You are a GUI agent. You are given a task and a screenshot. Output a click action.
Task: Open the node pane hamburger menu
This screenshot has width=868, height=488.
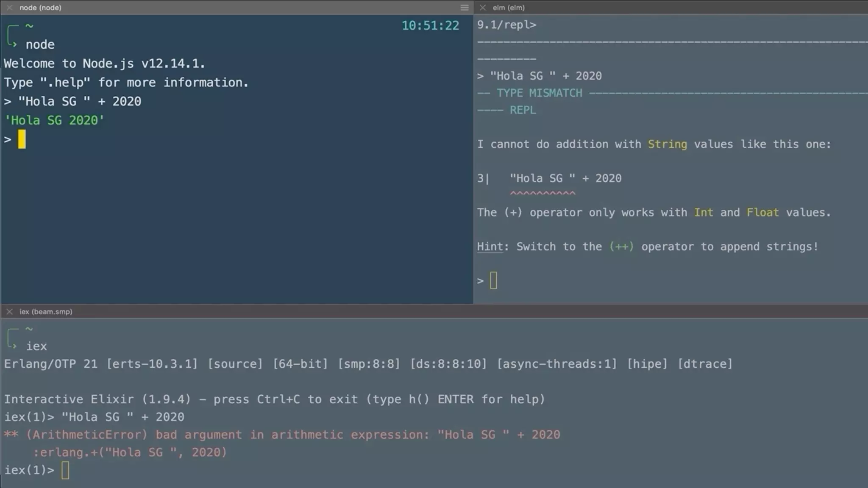pyautogui.click(x=464, y=8)
